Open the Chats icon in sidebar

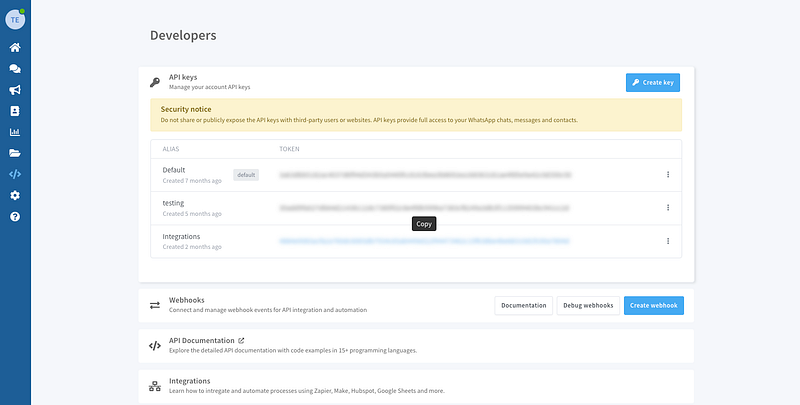[15, 69]
